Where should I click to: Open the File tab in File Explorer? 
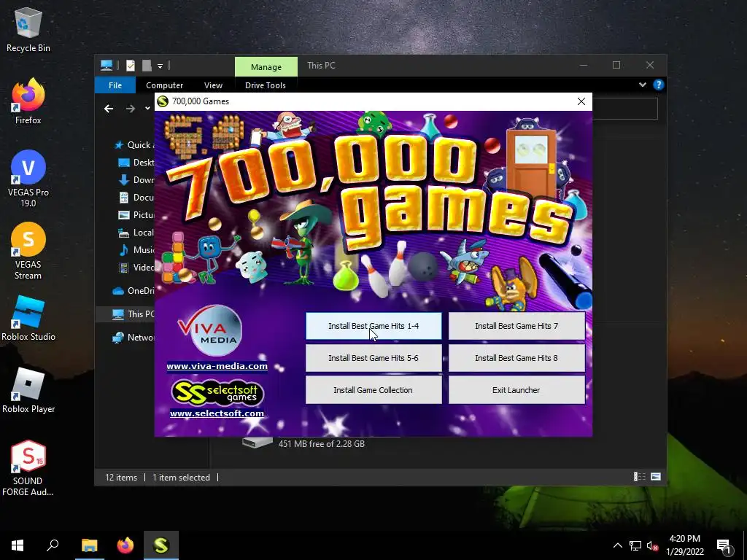[115, 85]
